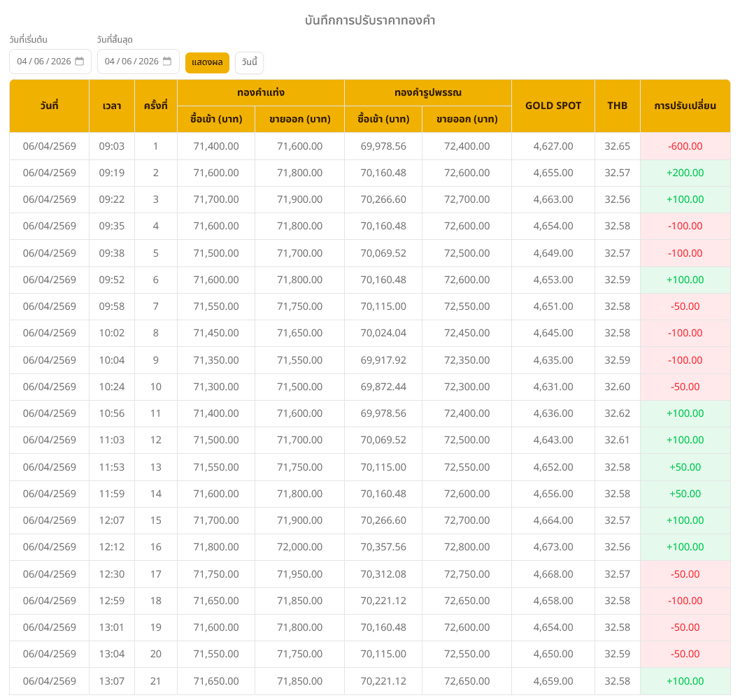The image size is (740, 700).
Task: Click the ครั้งที่ column header
Action: pos(155,106)
